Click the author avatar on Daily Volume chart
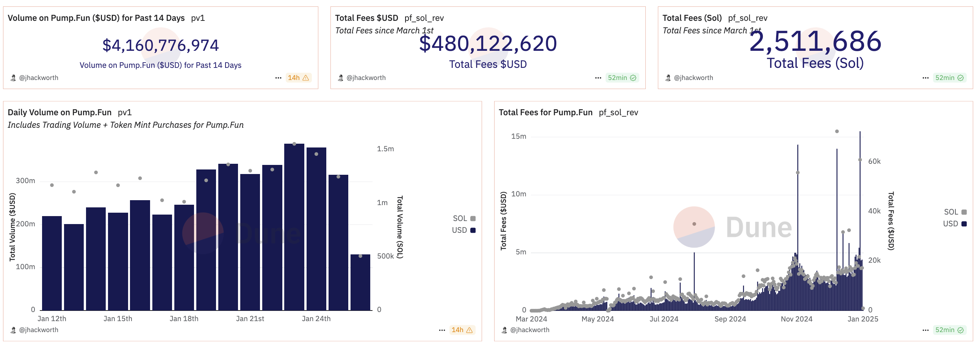The height and width of the screenshot is (345, 980). click(13, 330)
